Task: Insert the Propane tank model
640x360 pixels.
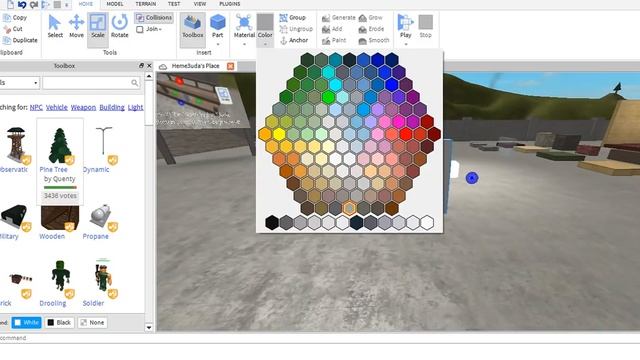Action: point(100,216)
